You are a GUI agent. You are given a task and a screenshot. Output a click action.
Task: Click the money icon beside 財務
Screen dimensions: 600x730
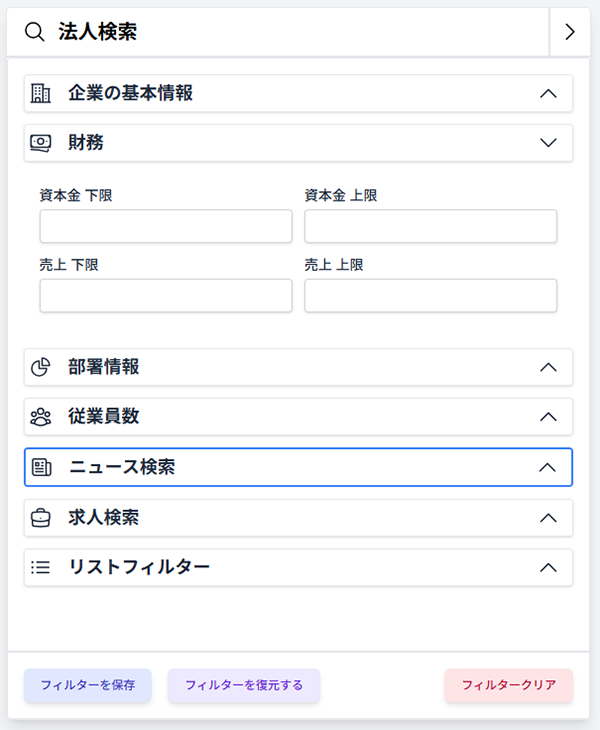pos(41,143)
